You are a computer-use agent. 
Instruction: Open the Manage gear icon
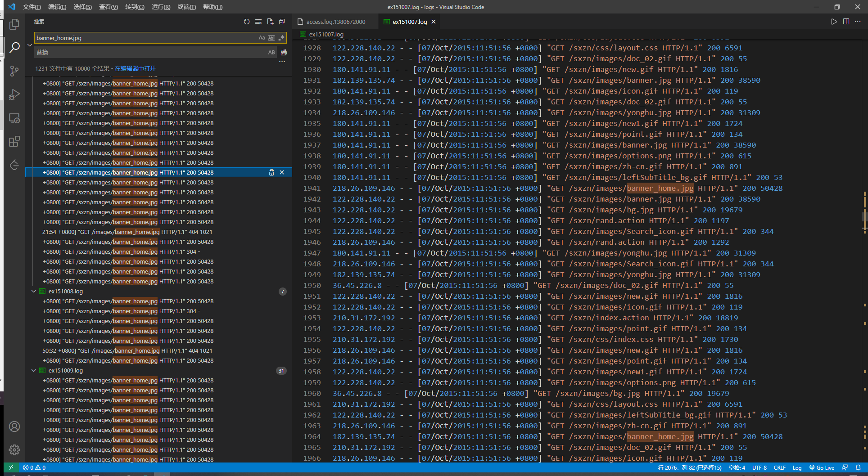14,450
